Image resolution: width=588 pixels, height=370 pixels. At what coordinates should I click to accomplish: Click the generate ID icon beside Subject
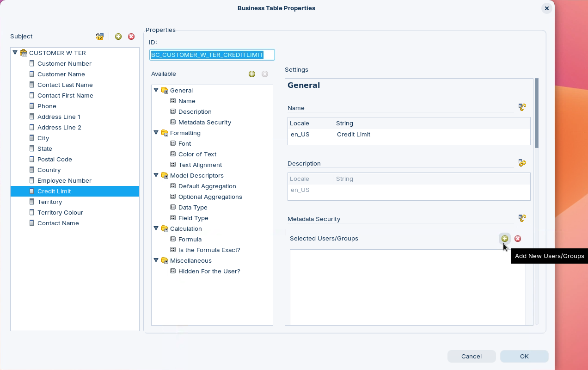click(100, 37)
